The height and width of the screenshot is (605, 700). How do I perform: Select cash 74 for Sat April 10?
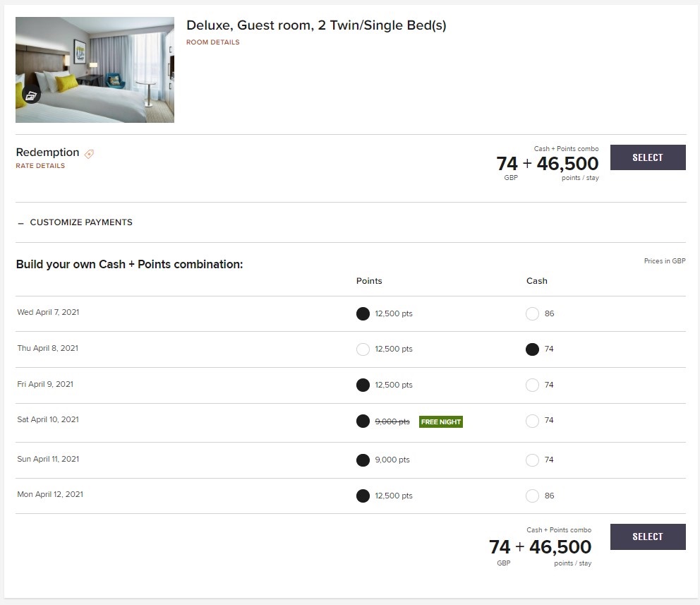point(532,421)
